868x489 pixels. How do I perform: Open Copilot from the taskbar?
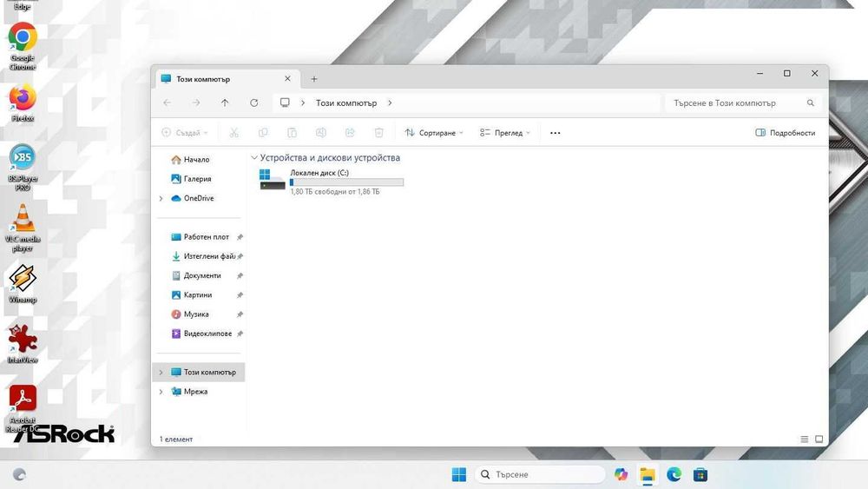point(621,474)
